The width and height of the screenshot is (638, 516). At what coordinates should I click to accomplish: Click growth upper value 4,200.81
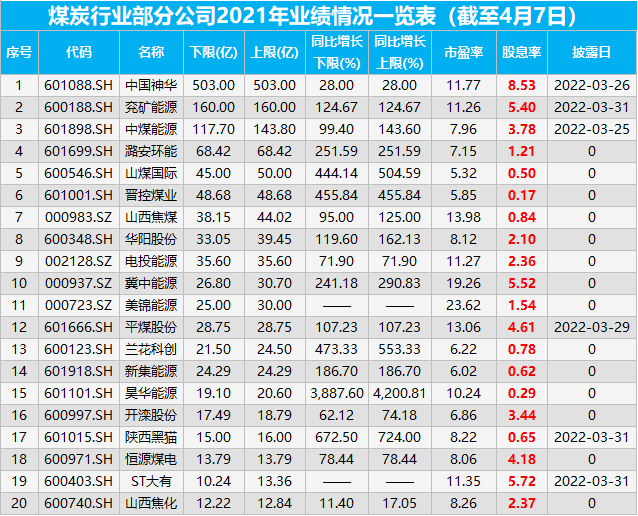400,393
